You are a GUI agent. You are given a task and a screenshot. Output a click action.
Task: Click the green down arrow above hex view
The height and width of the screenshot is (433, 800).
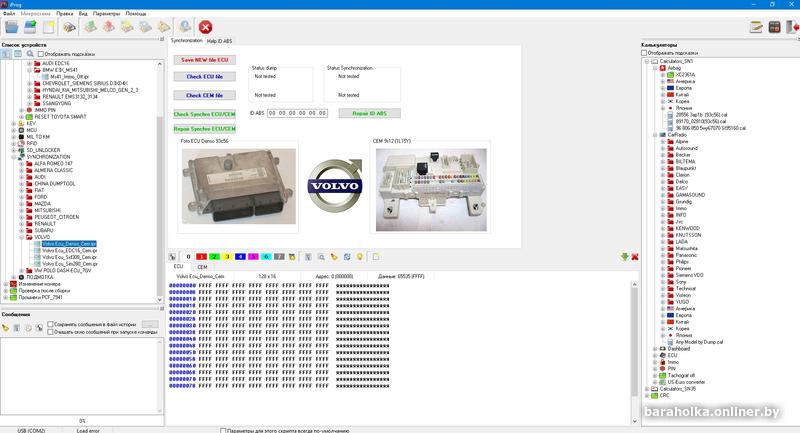[624, 257]
